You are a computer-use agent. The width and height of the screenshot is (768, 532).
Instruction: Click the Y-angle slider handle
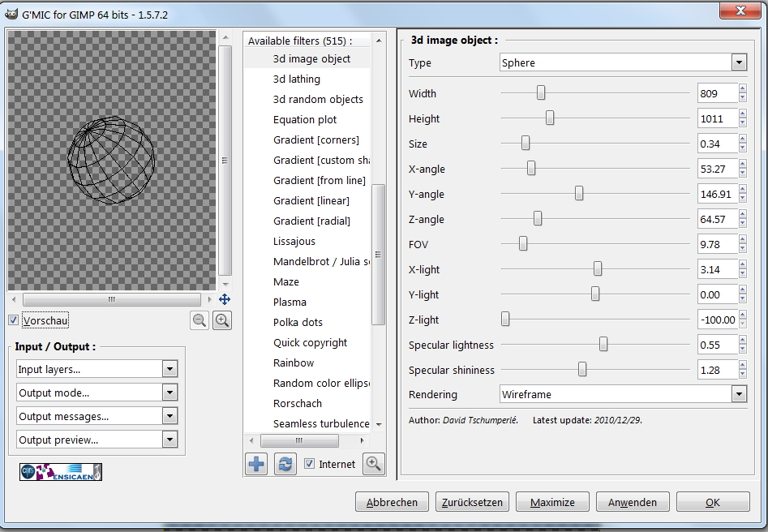[579, 193]
